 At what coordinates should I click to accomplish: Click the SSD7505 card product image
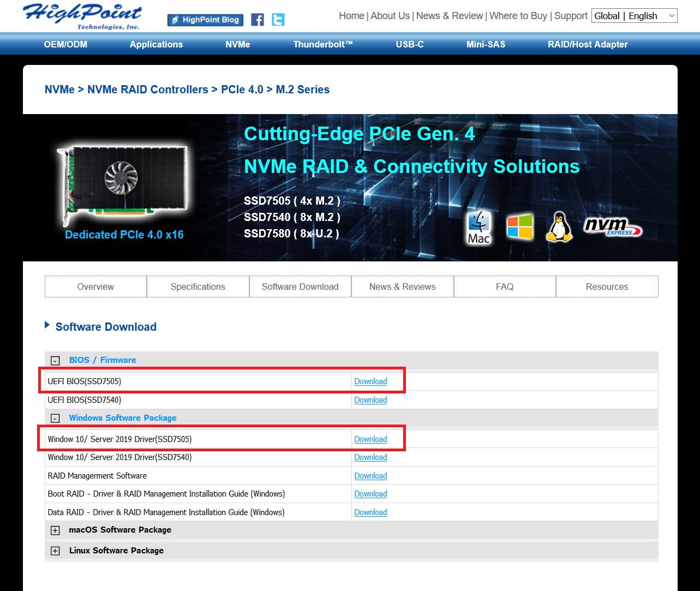pos(123,183)
